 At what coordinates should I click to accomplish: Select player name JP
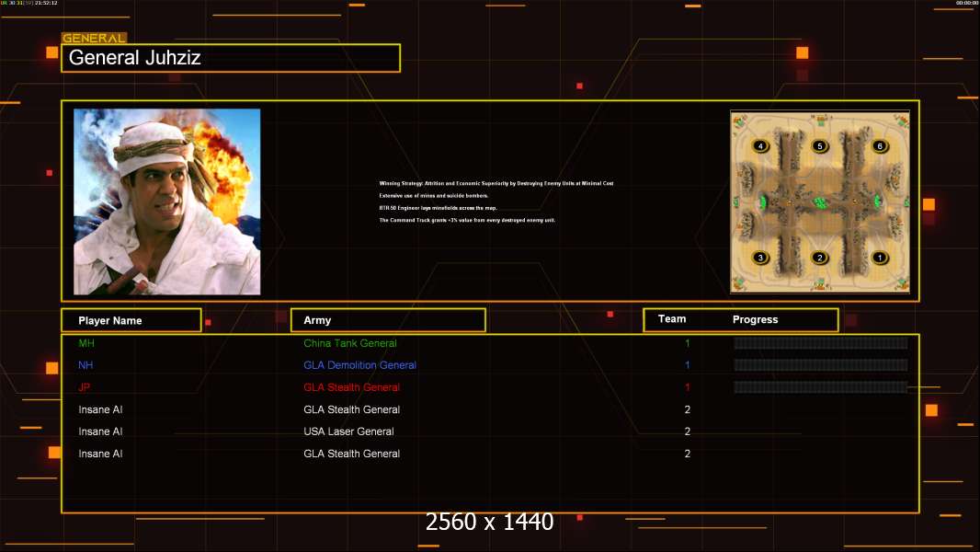[x=85, y=387]
